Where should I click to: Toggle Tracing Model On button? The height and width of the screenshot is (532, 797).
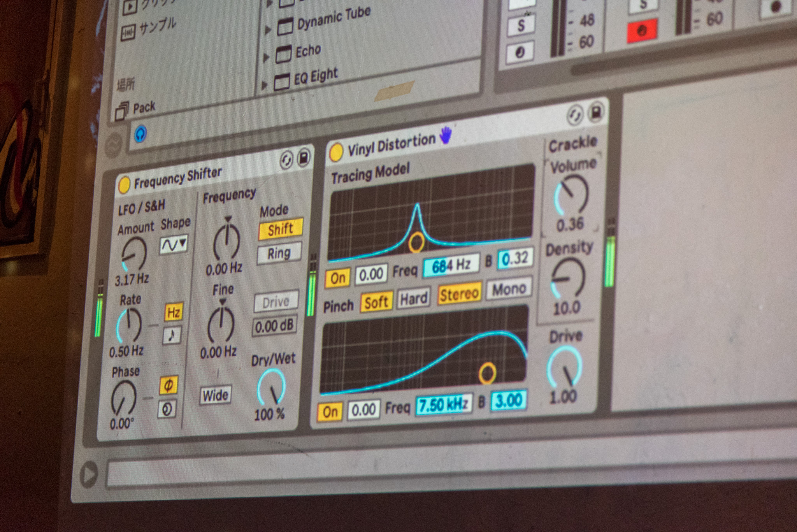[x=337, y=278]
